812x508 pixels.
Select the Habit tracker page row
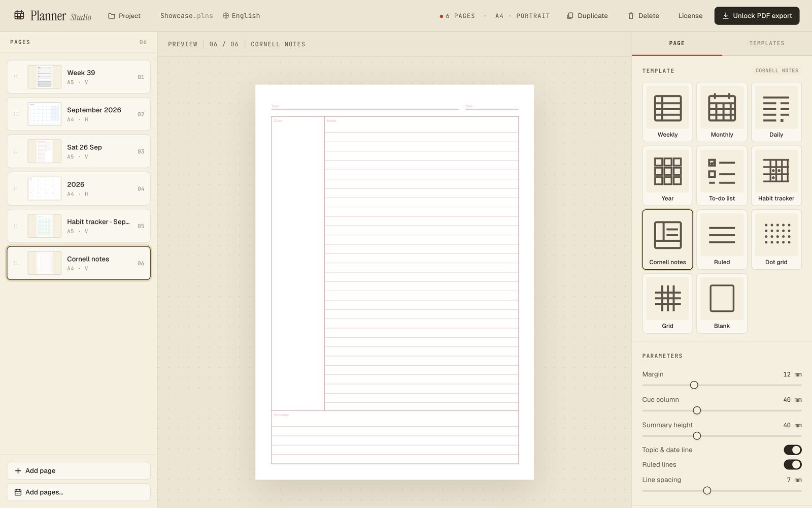[79, 226]
